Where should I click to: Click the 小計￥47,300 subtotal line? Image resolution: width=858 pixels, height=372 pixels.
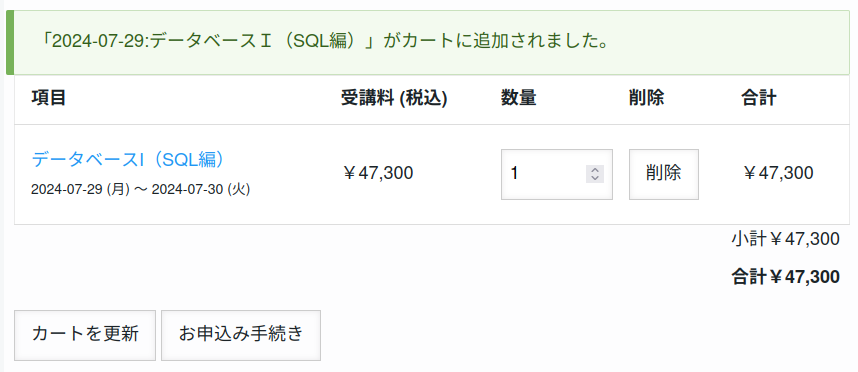coord(785,240)
